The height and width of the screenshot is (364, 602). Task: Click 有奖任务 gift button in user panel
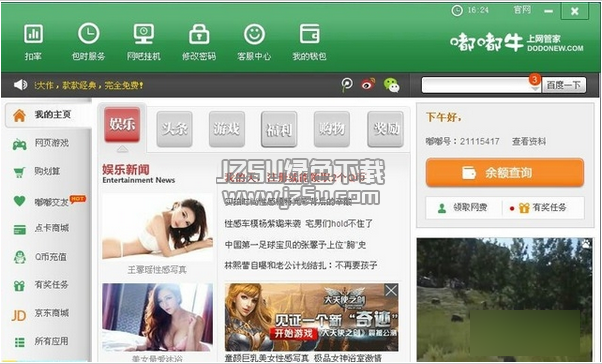(x=542, y=208)
